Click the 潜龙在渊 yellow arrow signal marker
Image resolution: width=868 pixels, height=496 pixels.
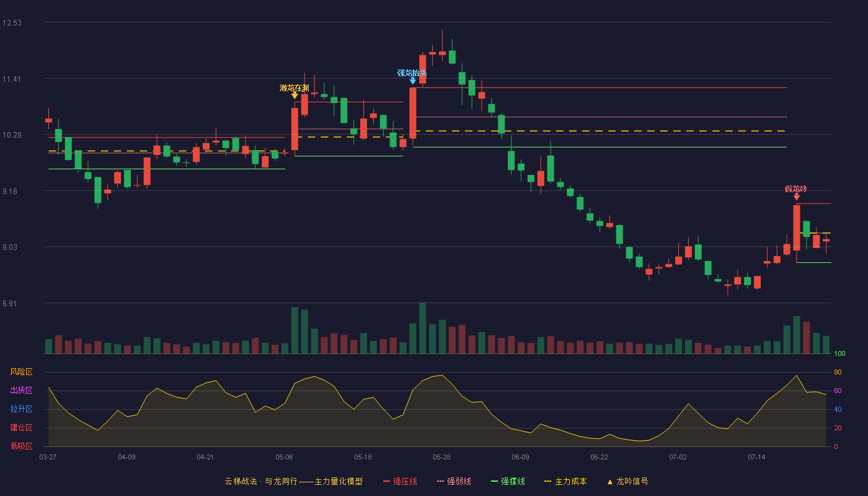pos(294,95)
